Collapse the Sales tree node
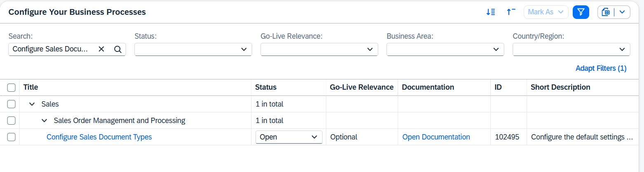The image size is (644, 172). pyautogui.click(x=32, y=104)
